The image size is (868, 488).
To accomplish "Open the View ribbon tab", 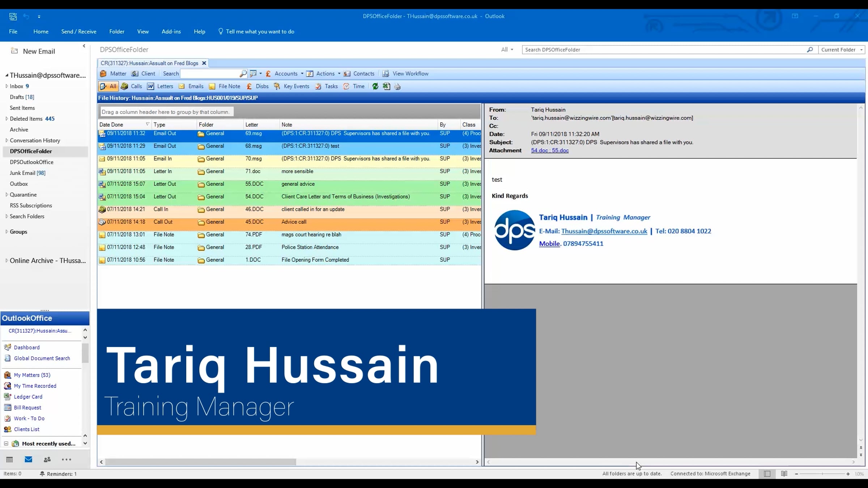I will (x=143, y=32).
